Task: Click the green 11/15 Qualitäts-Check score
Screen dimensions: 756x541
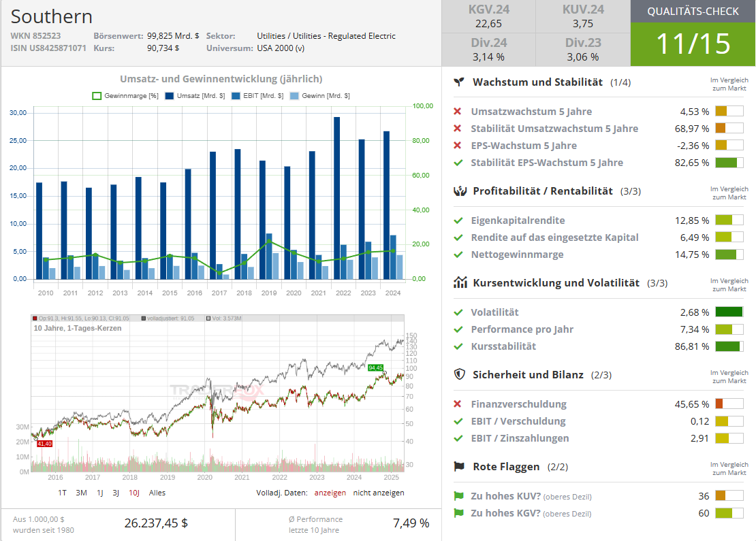Action: coord(693,44)
